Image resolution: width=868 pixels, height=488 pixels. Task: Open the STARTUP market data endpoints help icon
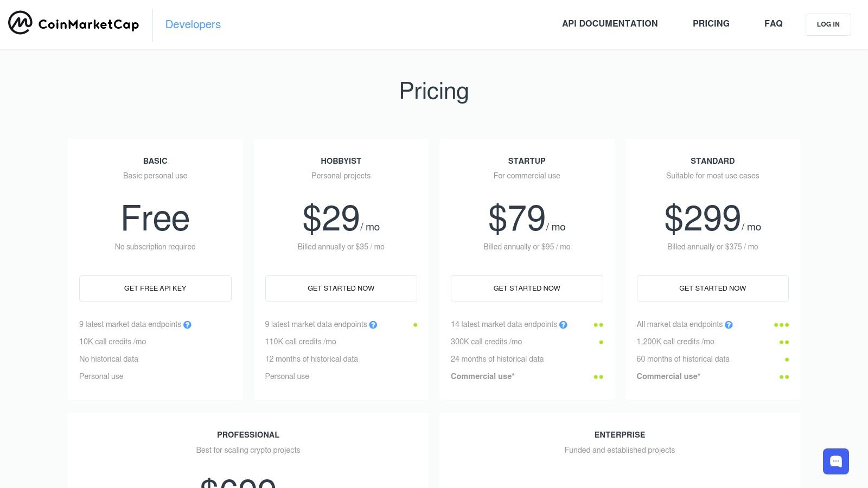point(563,325)
